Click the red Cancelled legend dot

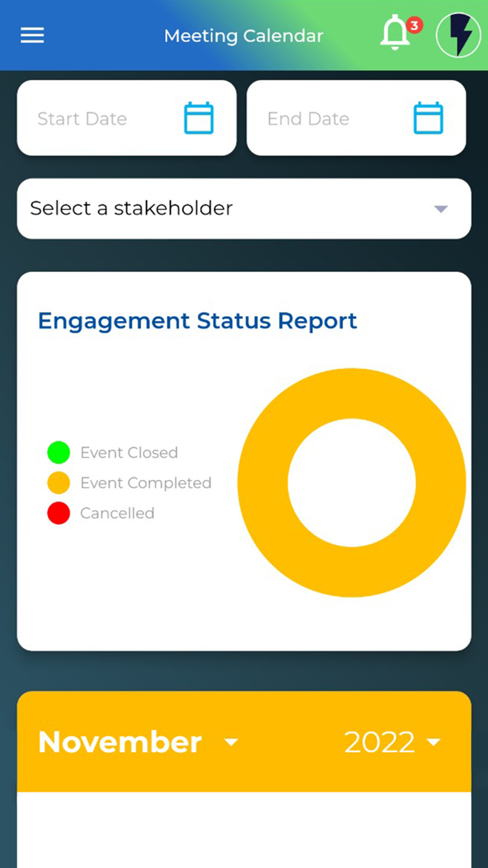pos(59,513)
